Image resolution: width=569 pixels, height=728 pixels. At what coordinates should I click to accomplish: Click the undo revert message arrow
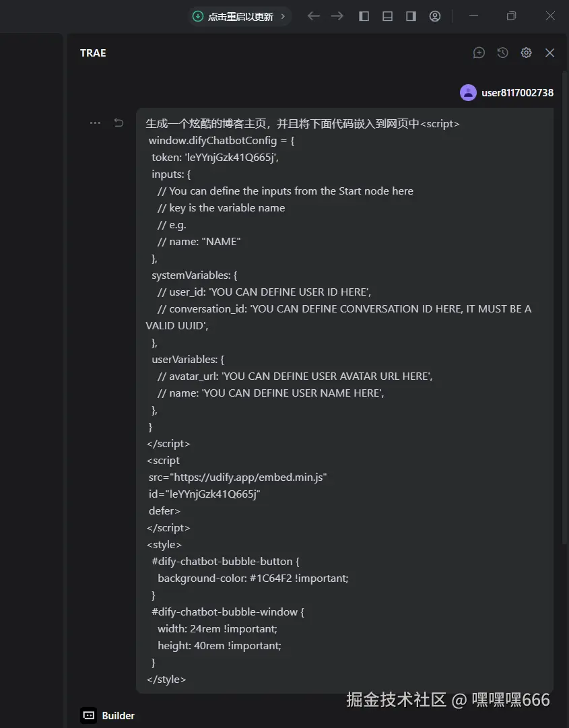pos(119,123)
